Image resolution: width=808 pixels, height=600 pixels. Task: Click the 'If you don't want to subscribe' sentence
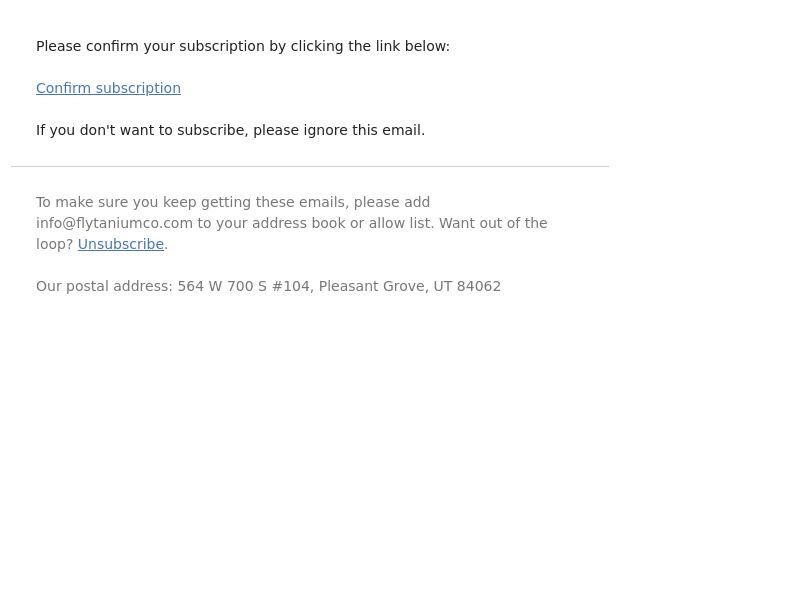(x=230, y=130)
